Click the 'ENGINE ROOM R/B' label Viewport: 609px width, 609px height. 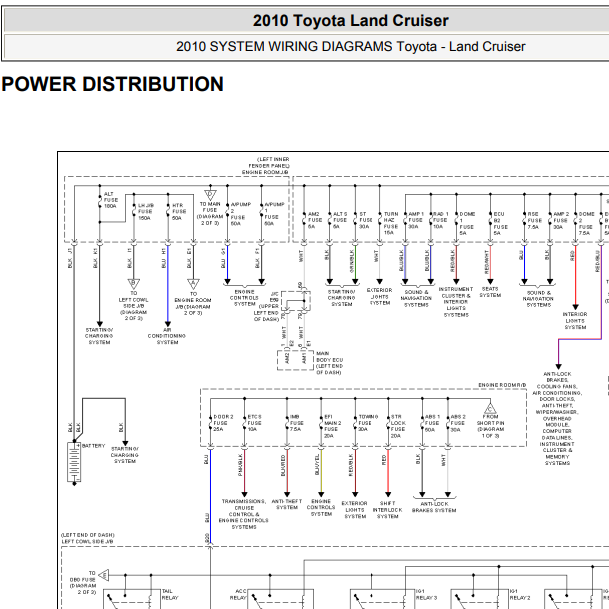502,385
